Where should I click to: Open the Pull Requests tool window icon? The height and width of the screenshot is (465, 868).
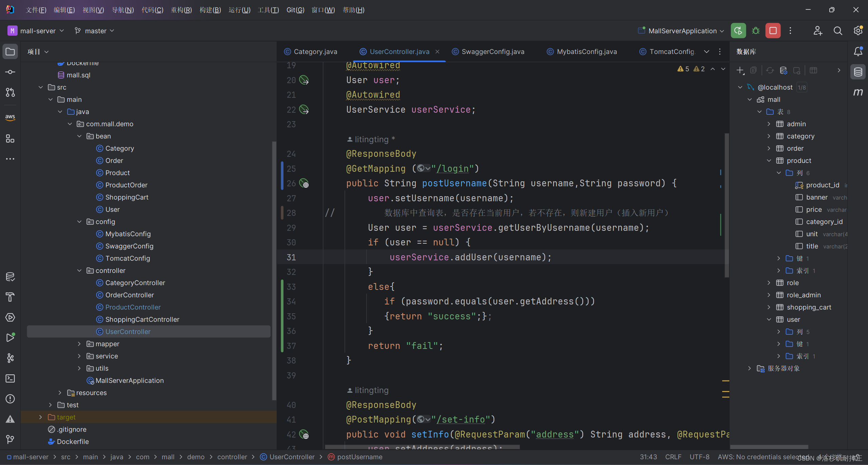(10, 92)
